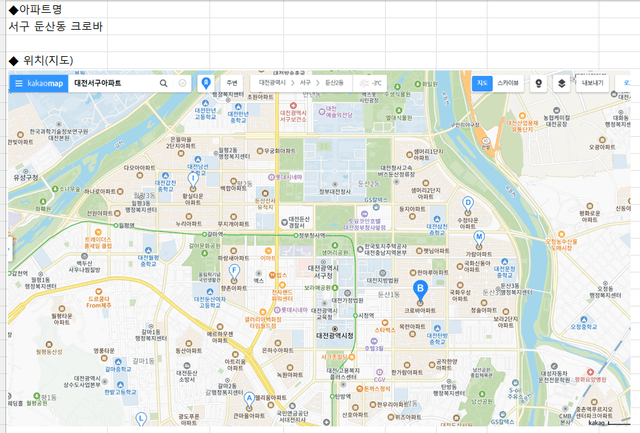Click the 대전월평중학교 school icon
Viewport: 640px width, 433px height.
tap(148, 250)
